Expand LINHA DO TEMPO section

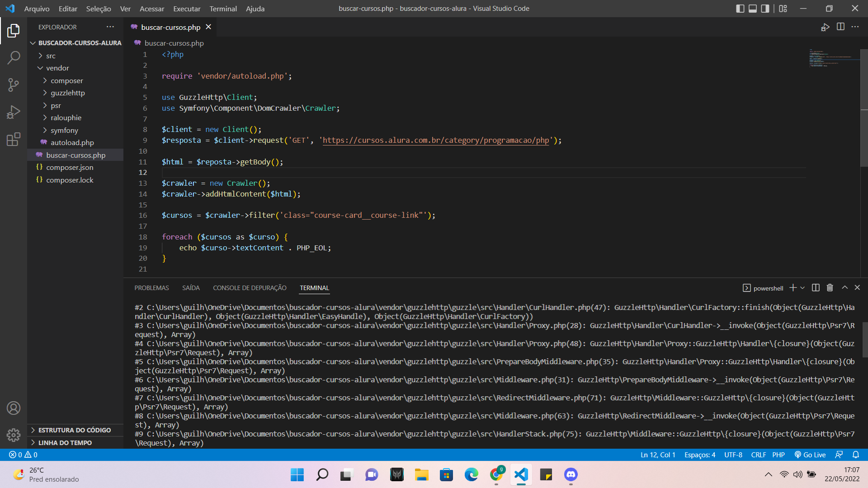[75, 443]
